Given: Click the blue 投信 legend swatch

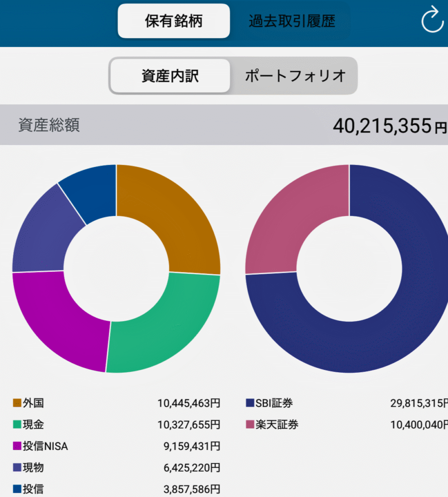Looking at the screenshot, I should pos(17,489).
